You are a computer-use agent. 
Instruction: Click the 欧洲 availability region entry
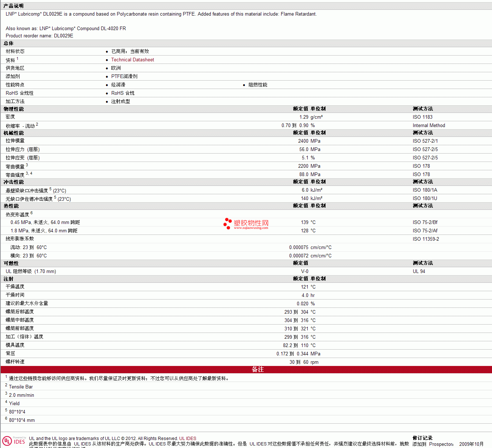116,68
